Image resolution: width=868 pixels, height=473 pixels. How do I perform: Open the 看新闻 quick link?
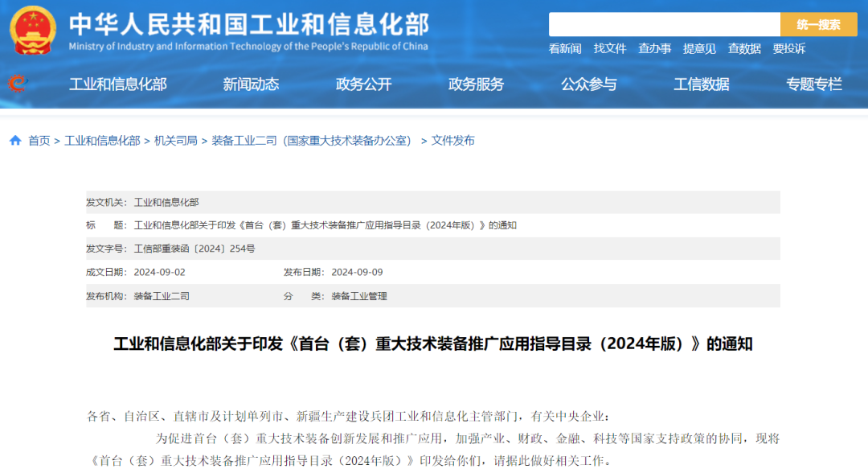click(565, 49)
